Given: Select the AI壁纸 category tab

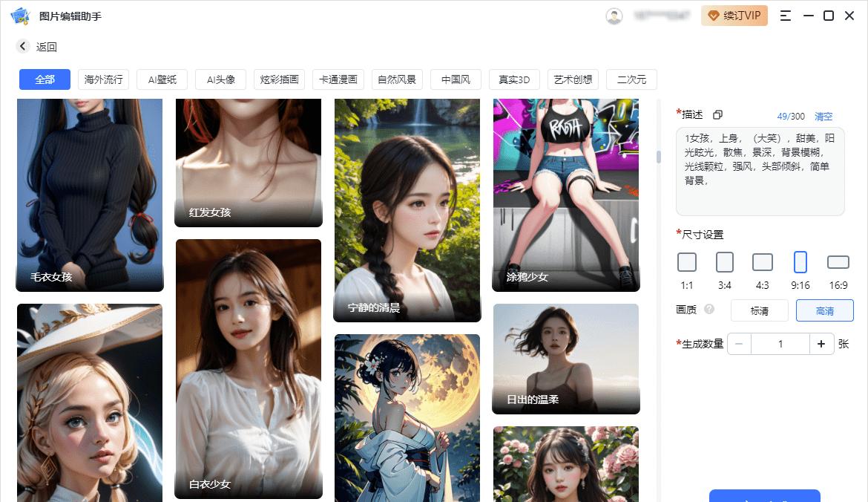Looking at the screenshot, I should tap(162, 79).
